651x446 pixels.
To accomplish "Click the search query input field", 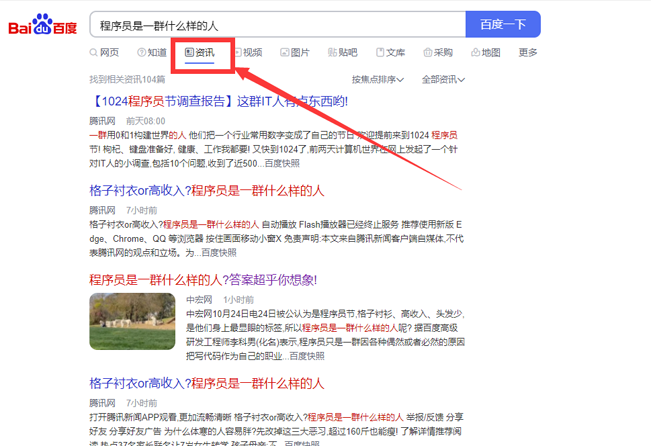I will (278, 25).
